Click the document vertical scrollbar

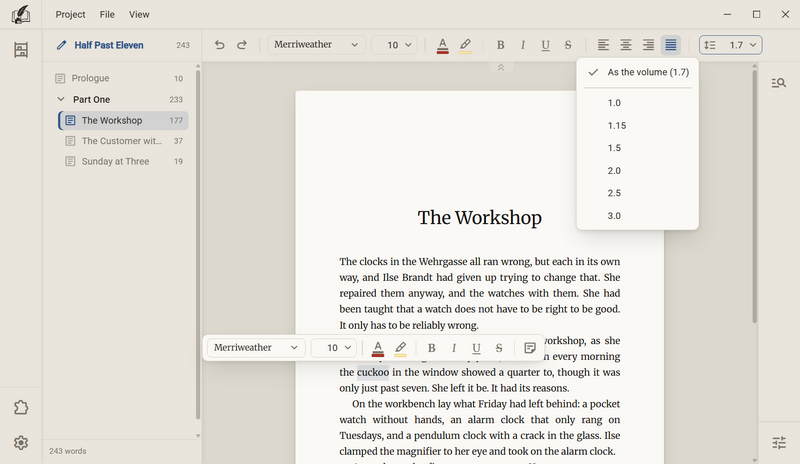754,197
